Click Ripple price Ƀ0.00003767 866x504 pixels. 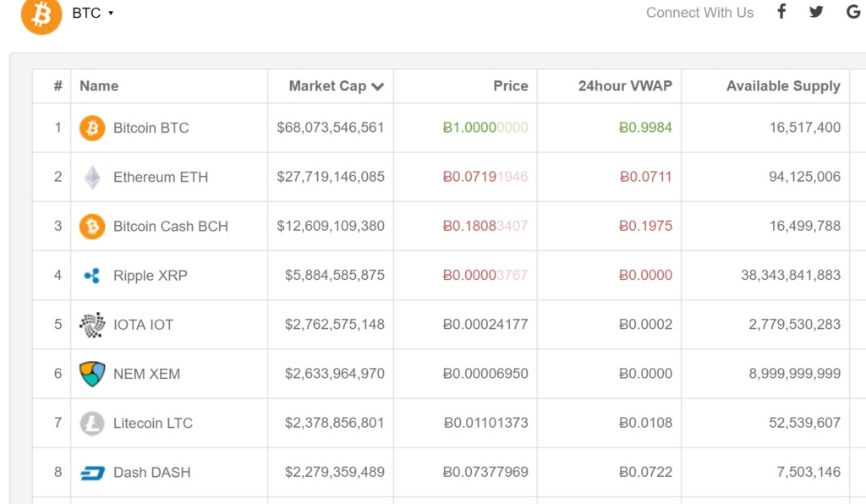(485, 275)
